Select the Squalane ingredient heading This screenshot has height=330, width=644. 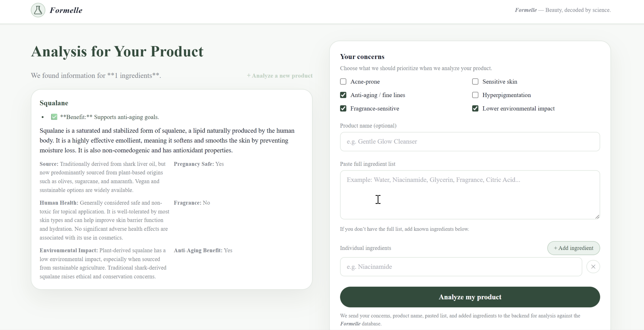pyautogui.click(x=54, y=103)
